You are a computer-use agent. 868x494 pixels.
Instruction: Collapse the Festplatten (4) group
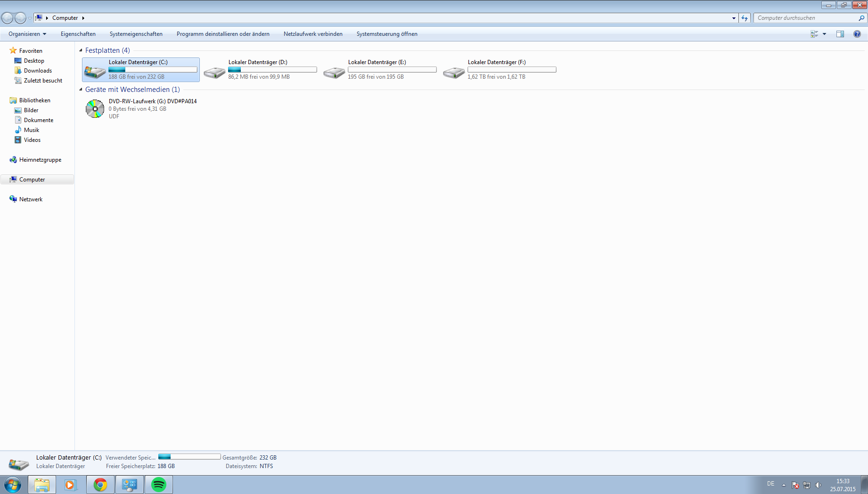(81, 50)
